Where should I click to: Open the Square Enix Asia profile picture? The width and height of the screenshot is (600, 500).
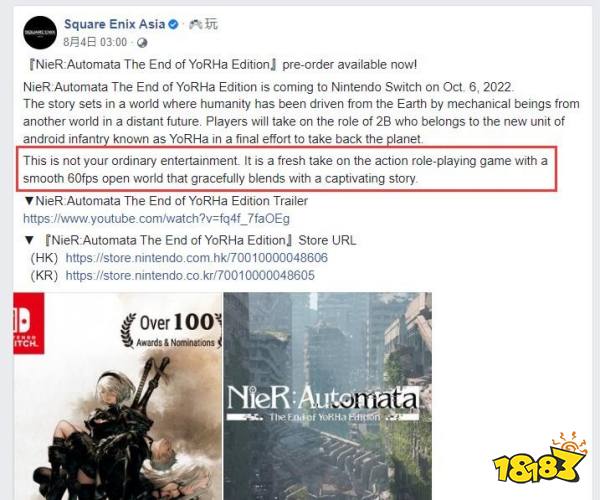pos(40,33)
